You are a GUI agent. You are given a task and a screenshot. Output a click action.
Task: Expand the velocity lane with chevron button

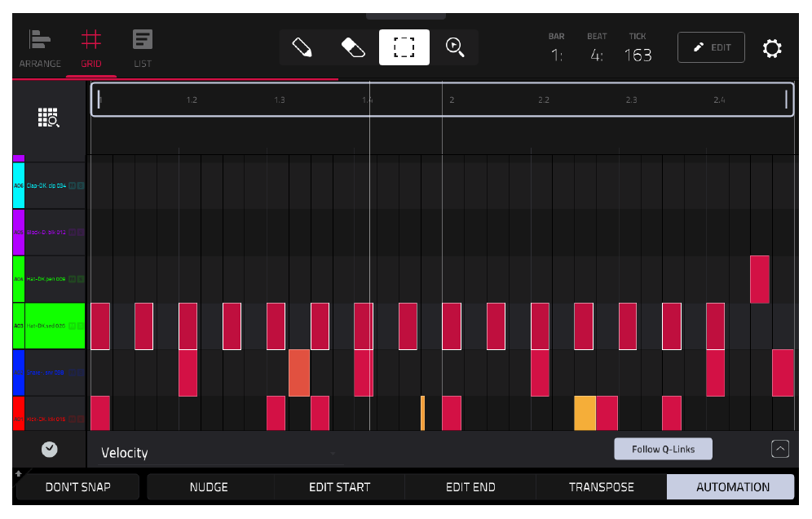(x=780, y=449)
